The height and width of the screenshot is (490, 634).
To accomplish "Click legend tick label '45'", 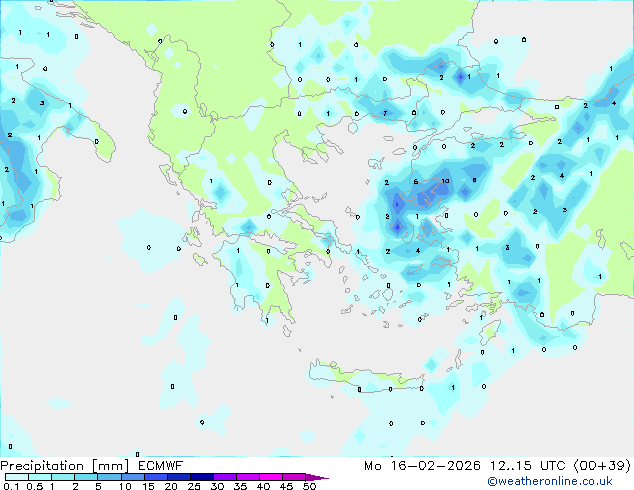I will pyautogui.click(x=286, y=486).
